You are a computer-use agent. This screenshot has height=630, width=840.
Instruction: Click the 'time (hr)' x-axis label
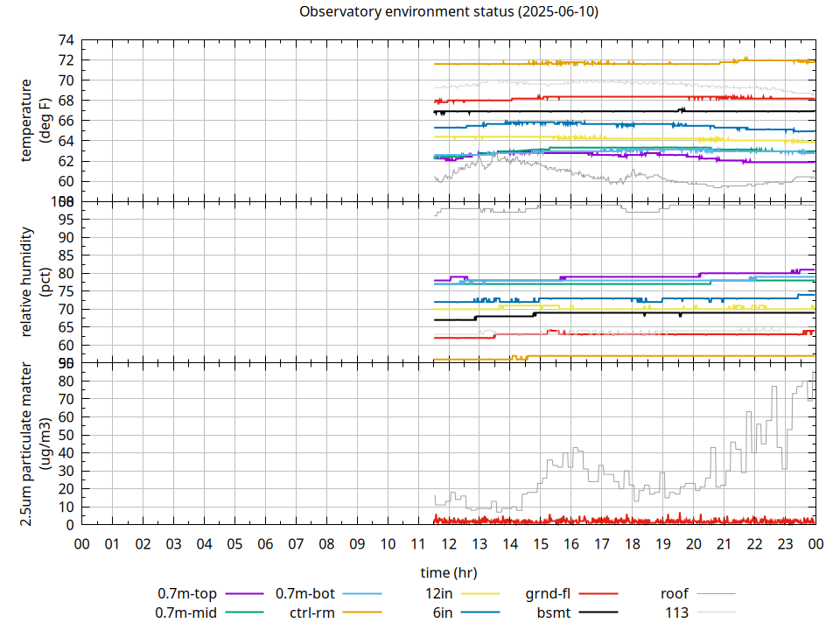[x=449, y=573]
